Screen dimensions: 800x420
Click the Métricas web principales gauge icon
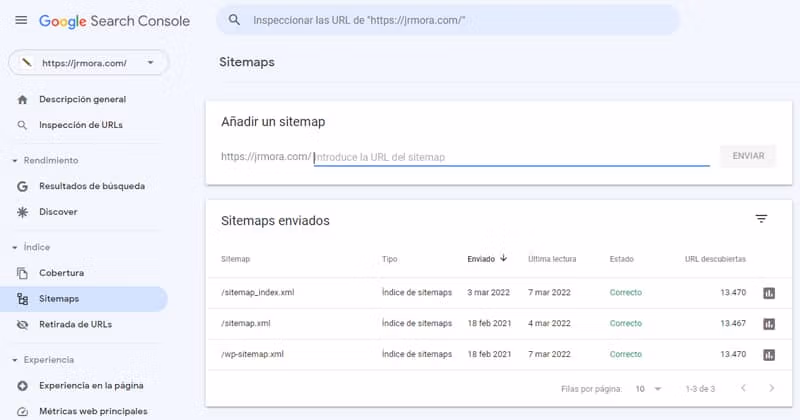tap(22, 411)
